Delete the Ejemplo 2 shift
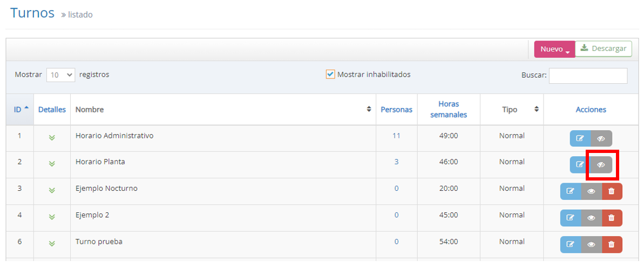Screen dimensions: 644x267 click(612, 218)
